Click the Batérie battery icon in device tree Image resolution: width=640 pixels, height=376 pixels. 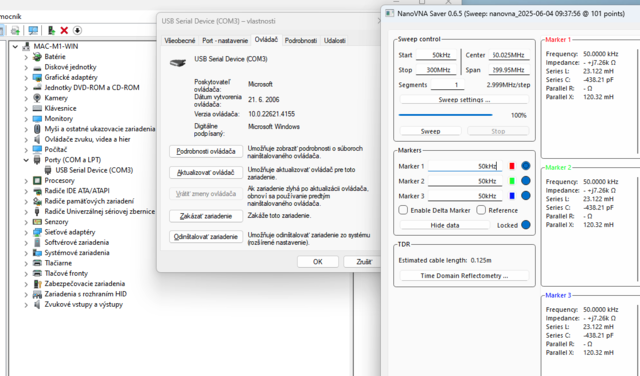tap(37, 57)
